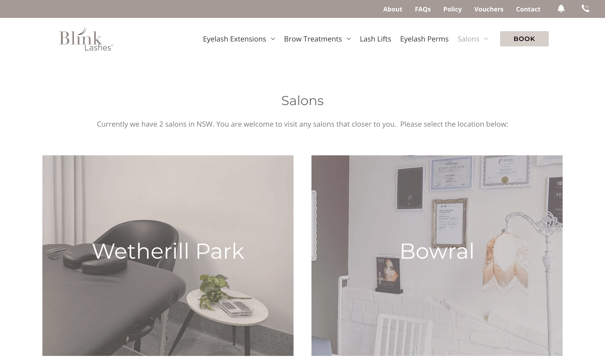
Task: Expand the Brow Treatments dropdown chevron
Action: [x=349, y=39]
